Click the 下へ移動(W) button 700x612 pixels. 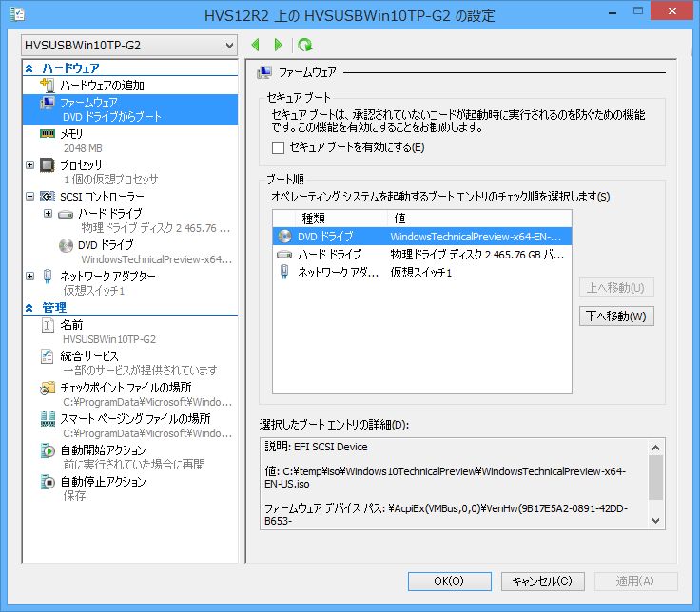[616, 316]
